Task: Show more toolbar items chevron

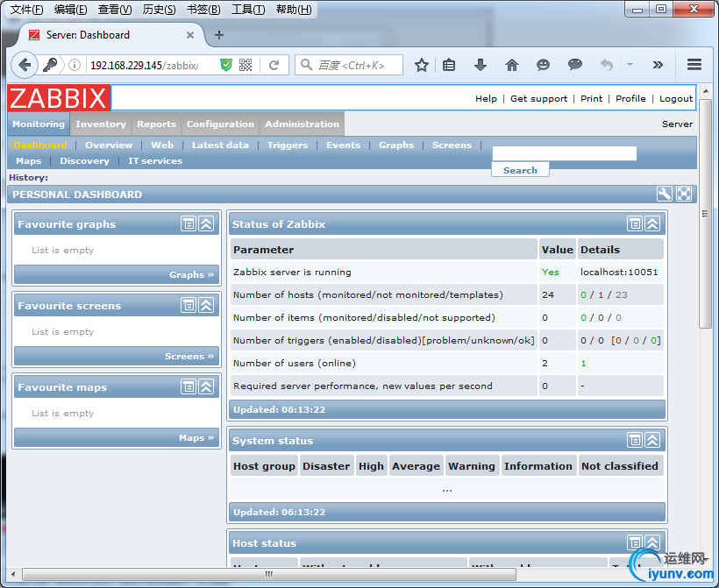Action: pyautogui.click(x=658, y=65)
